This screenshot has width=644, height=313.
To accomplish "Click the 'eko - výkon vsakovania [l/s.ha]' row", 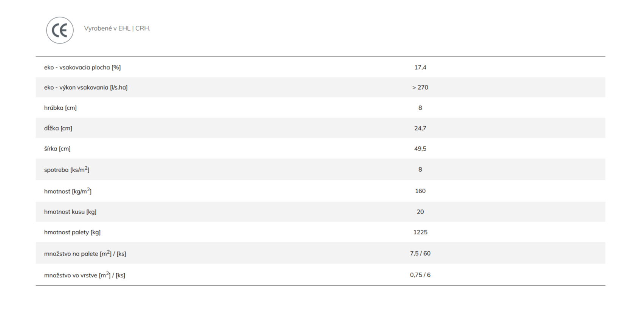I will [x=320, y=87].
